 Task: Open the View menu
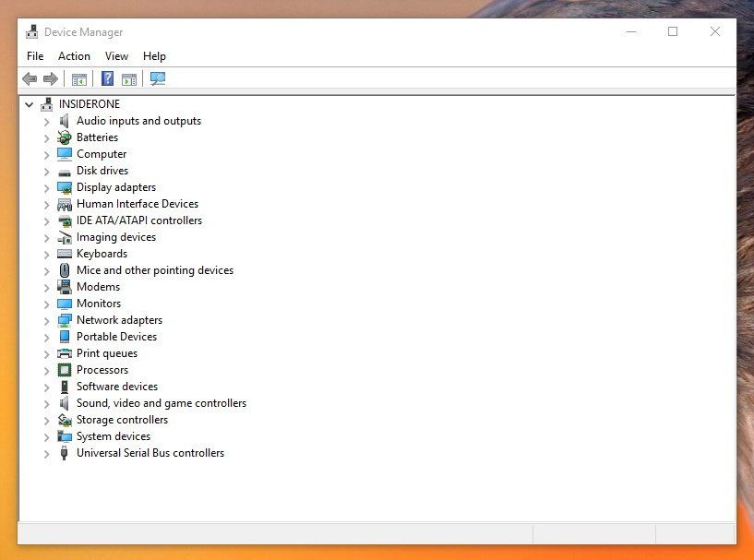click(116, 56)
